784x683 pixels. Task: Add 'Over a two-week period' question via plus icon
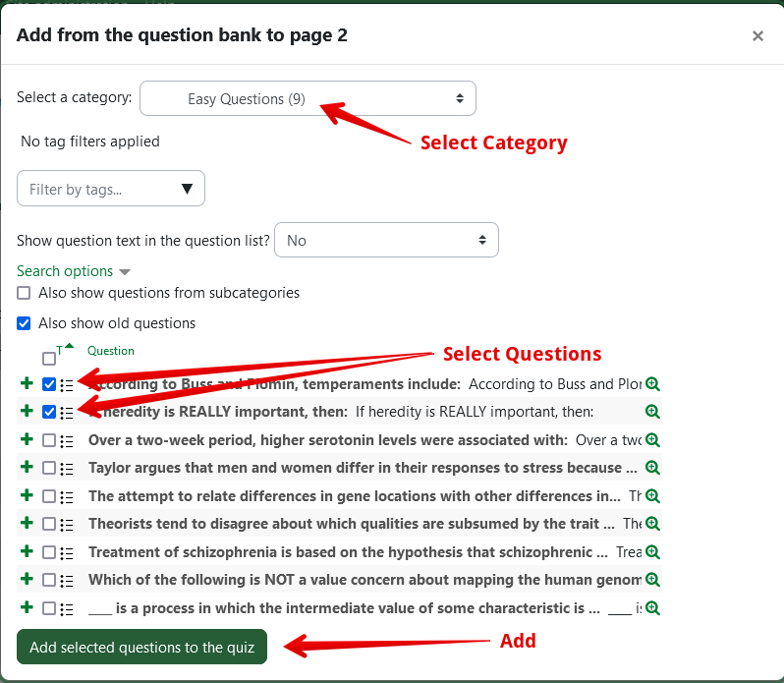tap(27, 440)
